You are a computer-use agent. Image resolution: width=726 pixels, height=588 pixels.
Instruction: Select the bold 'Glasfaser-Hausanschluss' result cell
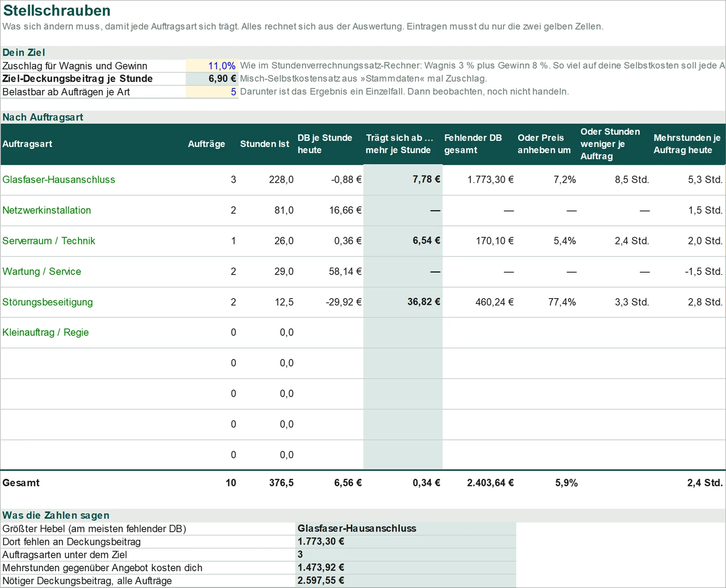(406, 529)
